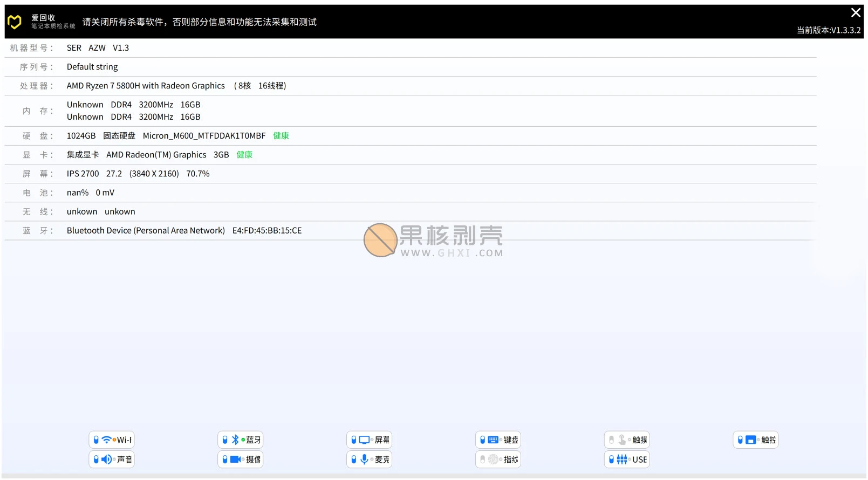Click the wireless value unkown unkown
Viewport: 868px width, 480px height.
tap(101, 211)
